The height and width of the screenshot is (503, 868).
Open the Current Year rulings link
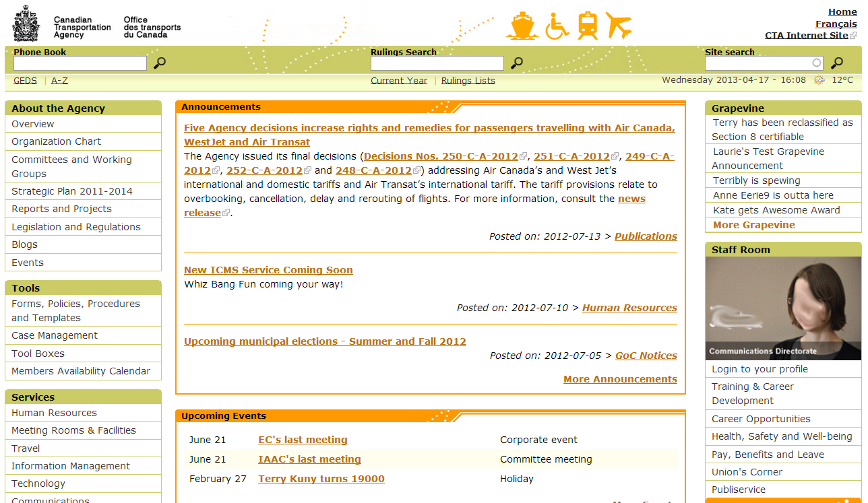click(x=399, y=80)
